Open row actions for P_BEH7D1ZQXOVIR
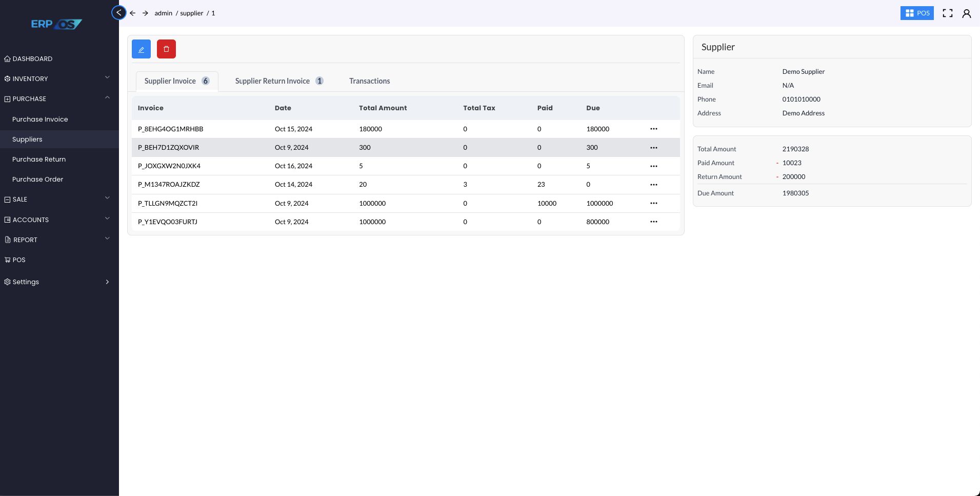Screen dimensions: 980x496 click(x=654, y=148)
